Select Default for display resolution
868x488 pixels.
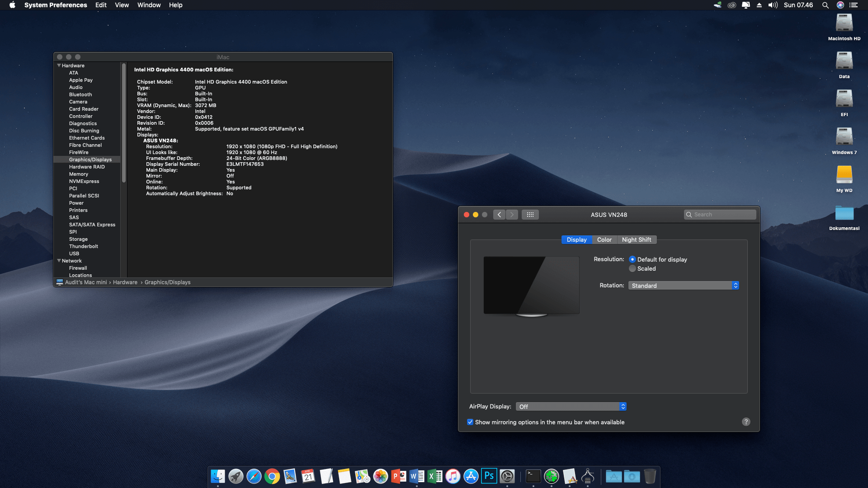pyautogui.click(x=632, y=259)
